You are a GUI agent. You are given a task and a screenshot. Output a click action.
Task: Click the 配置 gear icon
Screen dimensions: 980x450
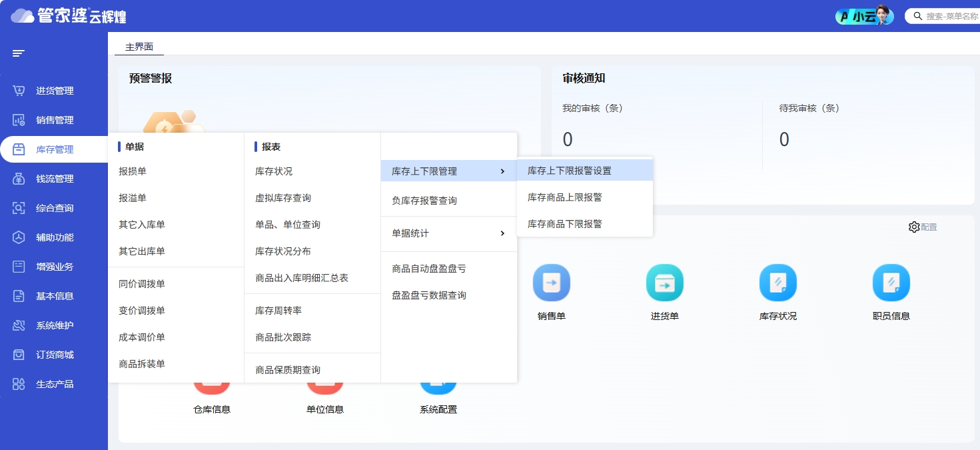(914, 227)
